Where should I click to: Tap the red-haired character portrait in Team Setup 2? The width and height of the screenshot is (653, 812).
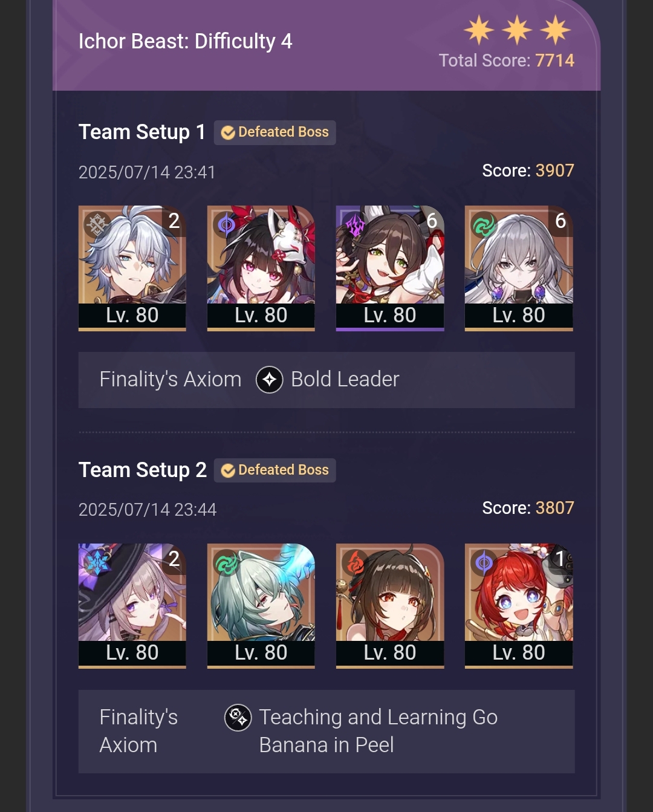[519, 606]
